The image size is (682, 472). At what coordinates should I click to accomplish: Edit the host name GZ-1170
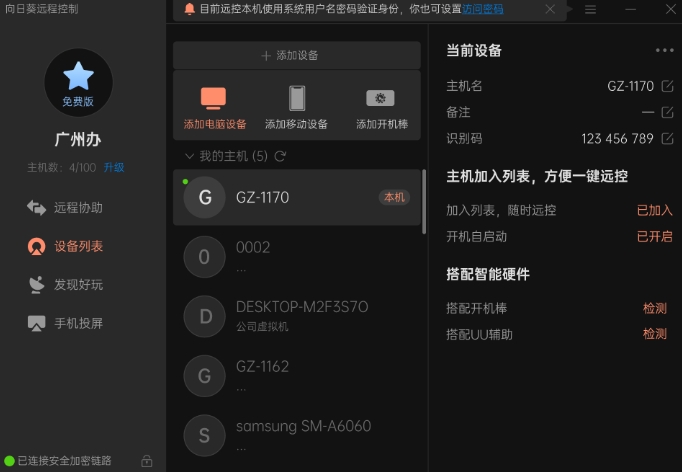(x=667, y=86)
